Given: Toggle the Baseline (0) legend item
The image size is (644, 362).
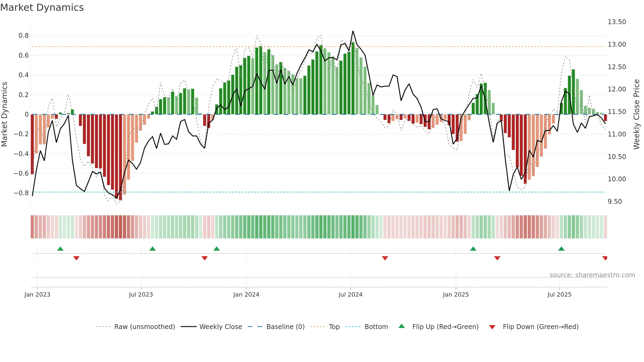Looking at the screenshot, I should (276, 327).
